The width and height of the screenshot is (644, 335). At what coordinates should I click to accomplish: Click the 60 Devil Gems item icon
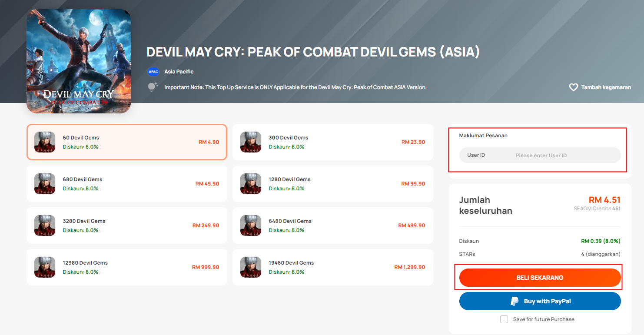pyautogui.click(x=45, y=142)
